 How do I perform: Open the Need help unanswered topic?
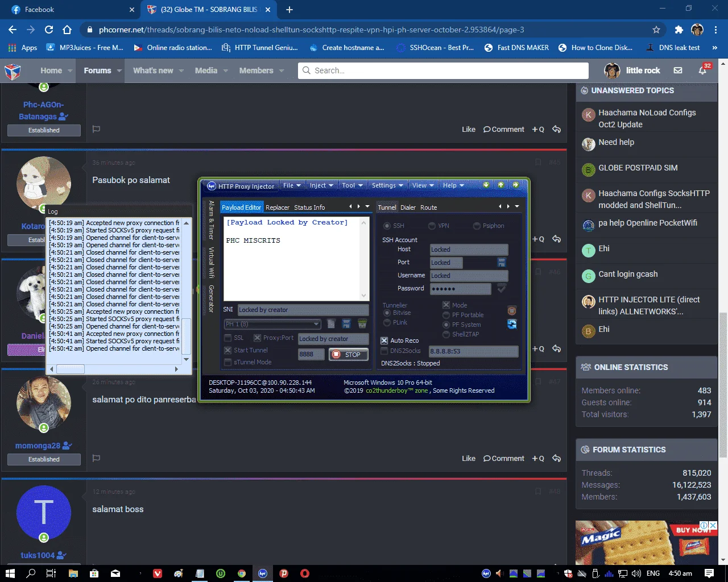[616, 142]
